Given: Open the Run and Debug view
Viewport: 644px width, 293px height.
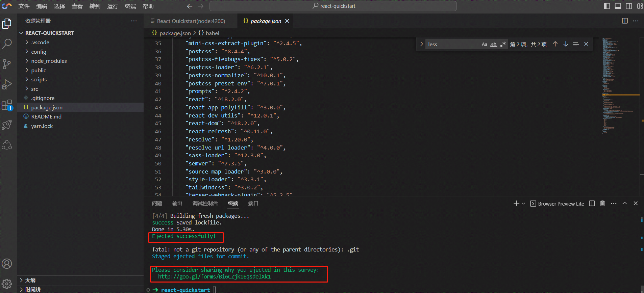Looking at the screenshot, I should tap(7, 84).
